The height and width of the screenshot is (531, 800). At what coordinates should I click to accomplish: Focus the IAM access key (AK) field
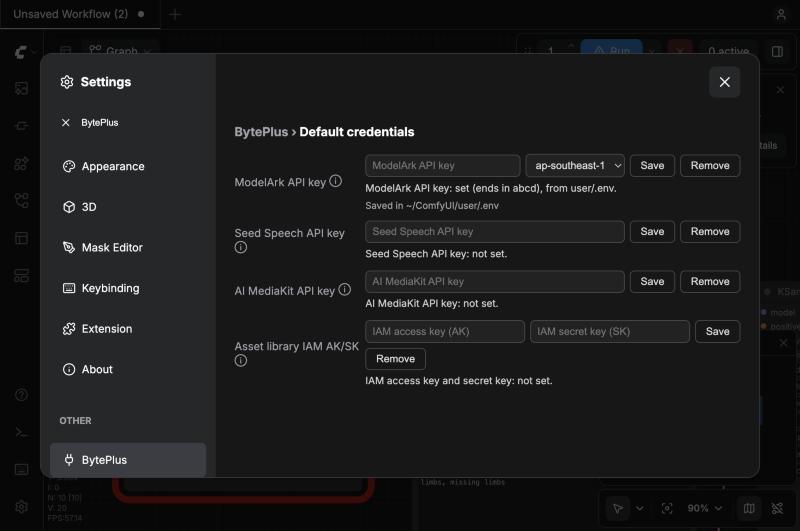point(444,332)
